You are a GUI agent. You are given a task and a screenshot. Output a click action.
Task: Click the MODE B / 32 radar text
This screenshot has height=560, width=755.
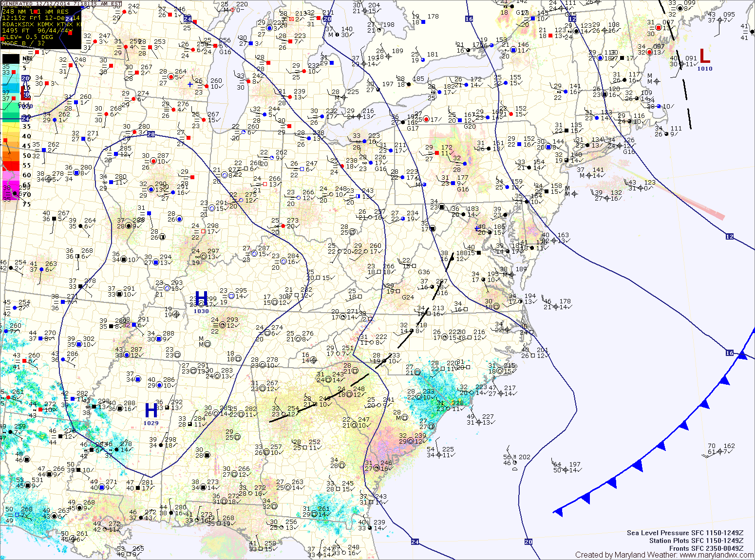(x=24, y=43)
